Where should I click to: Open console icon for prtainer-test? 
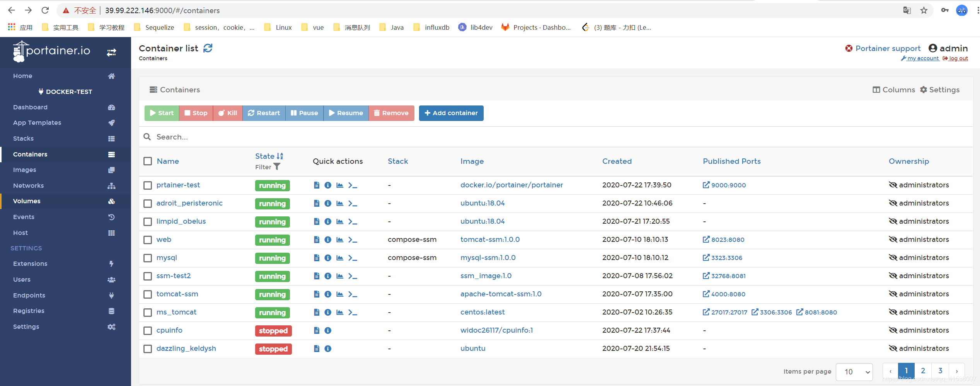(x=353, y=185)
